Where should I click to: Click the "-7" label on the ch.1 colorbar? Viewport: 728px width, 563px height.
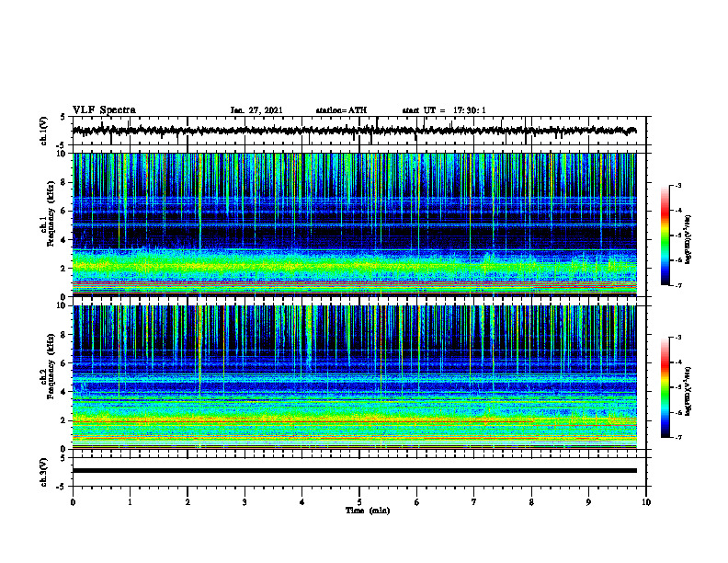tap(678, 285)
